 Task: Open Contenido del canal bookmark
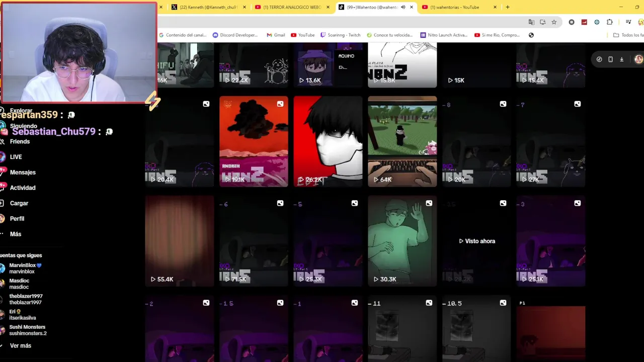[x=183, y=35]
